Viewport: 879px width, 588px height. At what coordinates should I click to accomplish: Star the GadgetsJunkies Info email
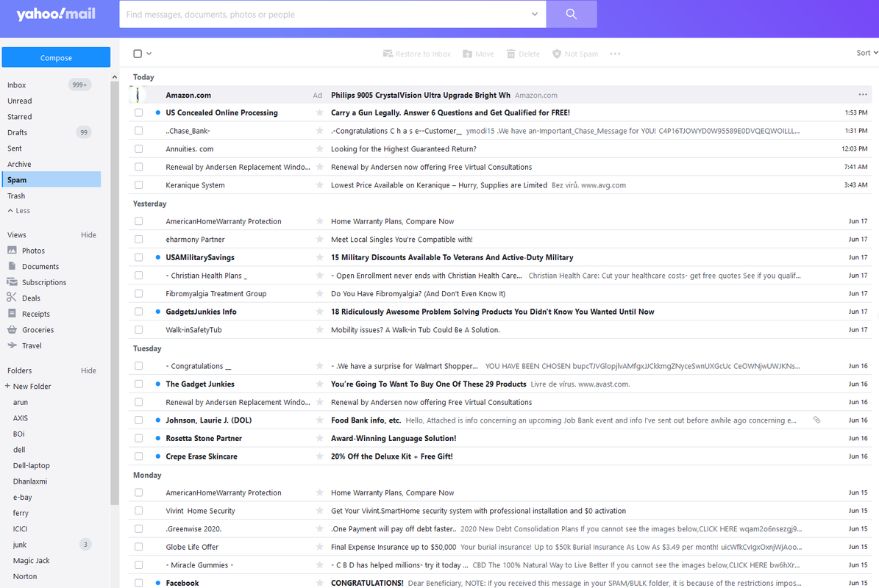point(319,312)
